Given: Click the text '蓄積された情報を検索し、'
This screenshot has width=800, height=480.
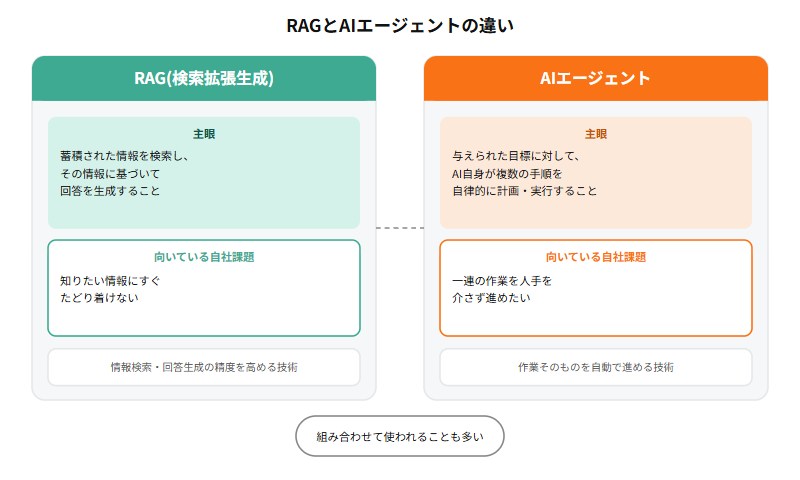Looking at the screenshot, I should point(124,156).
